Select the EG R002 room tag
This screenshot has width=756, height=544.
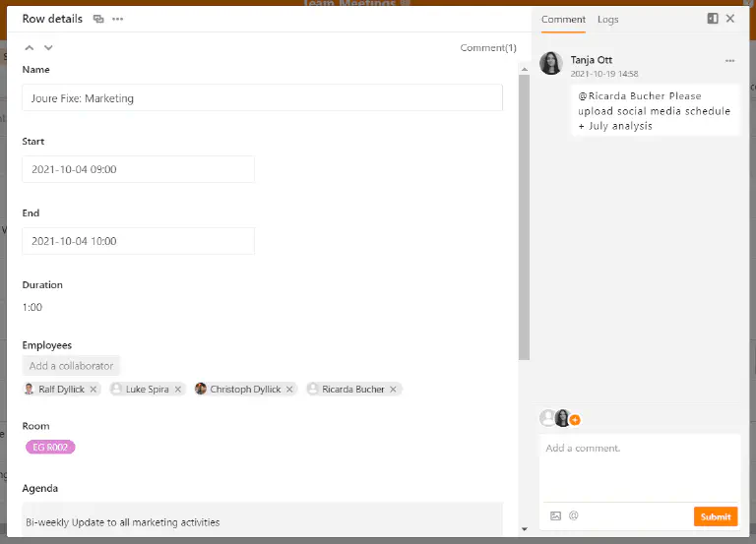tap(50, 448)
